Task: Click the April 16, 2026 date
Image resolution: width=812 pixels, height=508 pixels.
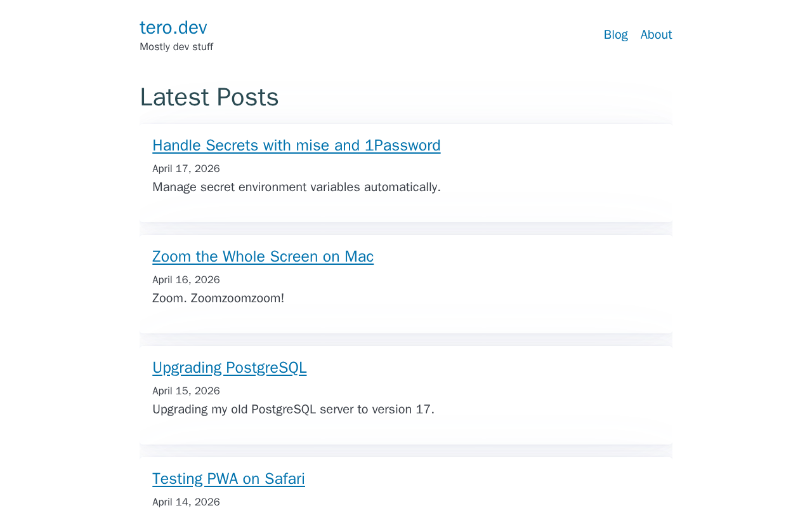Action: (x=186, y=280)
